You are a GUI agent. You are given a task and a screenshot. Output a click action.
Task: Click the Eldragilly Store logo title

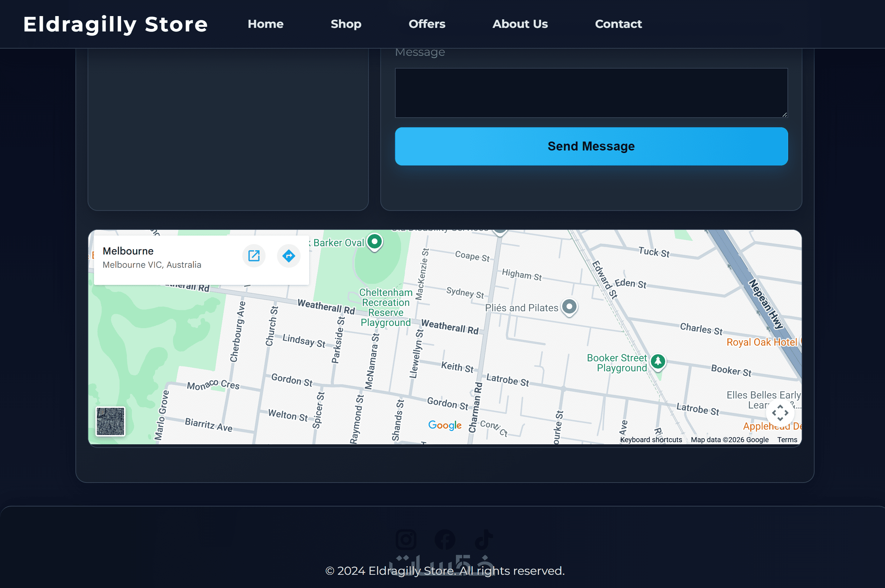pyautogui.click(x=115, y=24)
